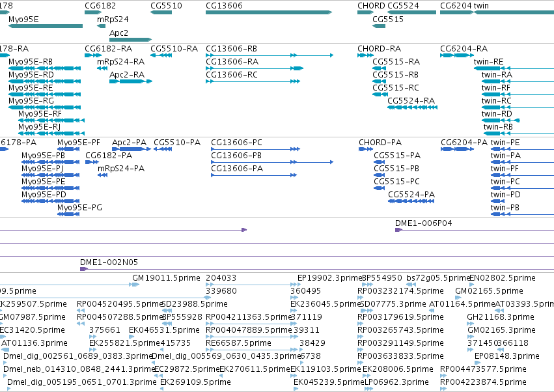The width and height of the screenshot is (554, 392).
Task: Select EST 375661
Action: tap(105, 330)
